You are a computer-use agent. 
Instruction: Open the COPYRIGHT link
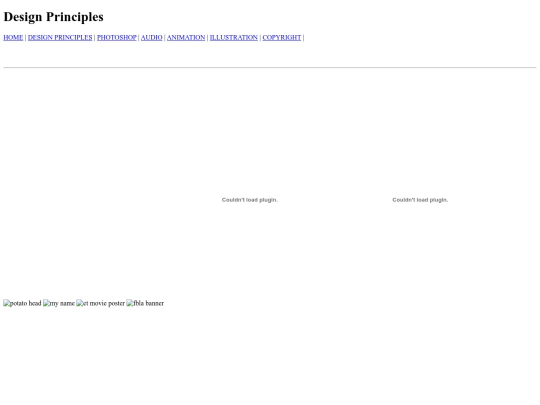(282, 38)
